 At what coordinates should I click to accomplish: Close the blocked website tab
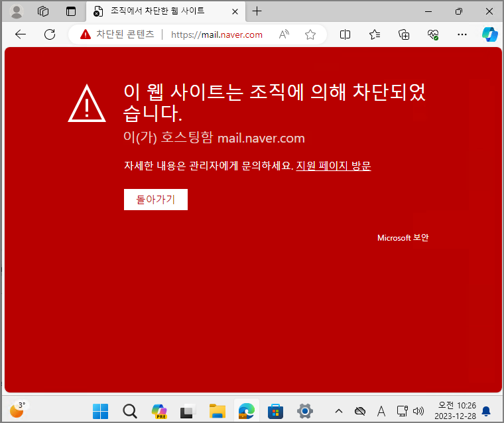click(x=235, y=11)
